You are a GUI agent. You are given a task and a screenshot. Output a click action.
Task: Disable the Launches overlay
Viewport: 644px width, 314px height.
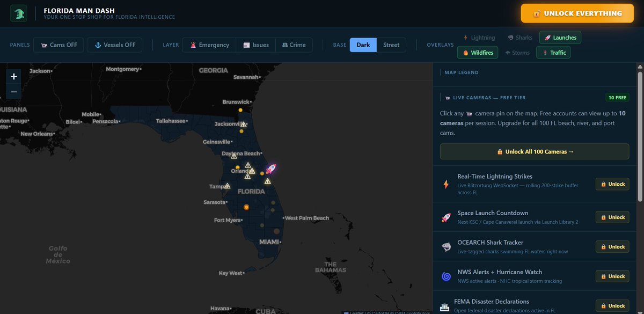560,38
